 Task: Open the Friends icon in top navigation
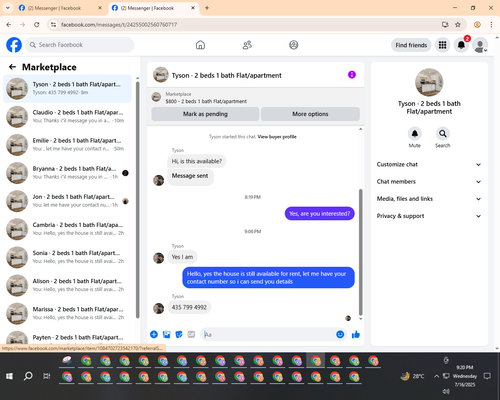pos(247,45)
